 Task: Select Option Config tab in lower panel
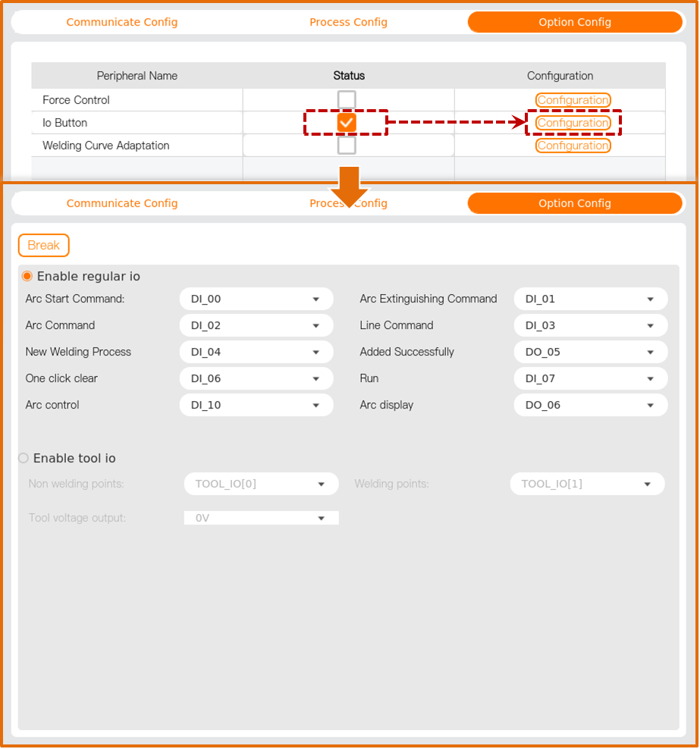pyautogui.click(x=575, y=203)
